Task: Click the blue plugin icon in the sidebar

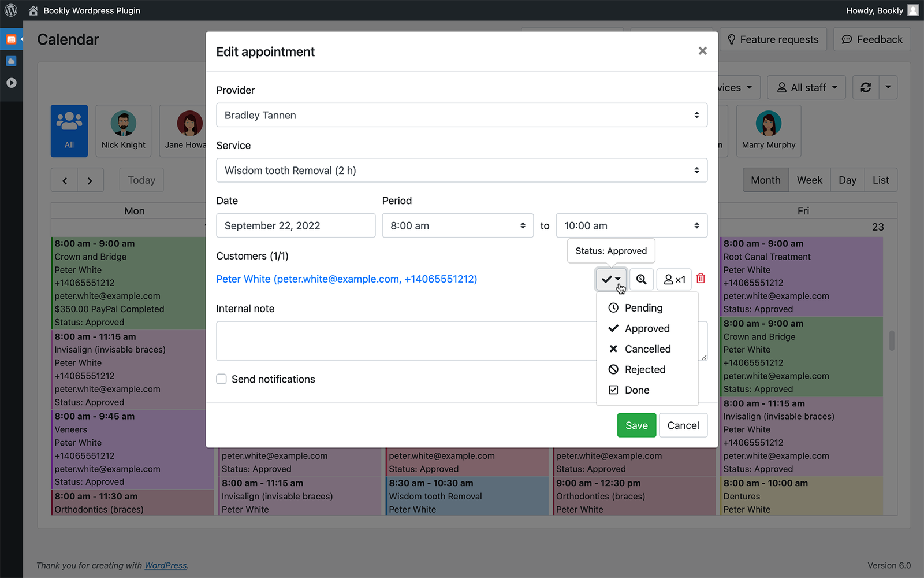Action: pos(11,61)
